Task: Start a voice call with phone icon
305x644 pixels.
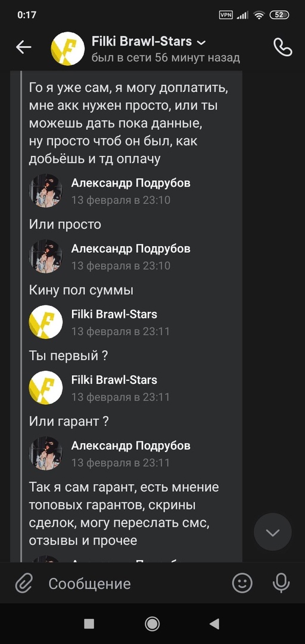Action: point(283,48)
